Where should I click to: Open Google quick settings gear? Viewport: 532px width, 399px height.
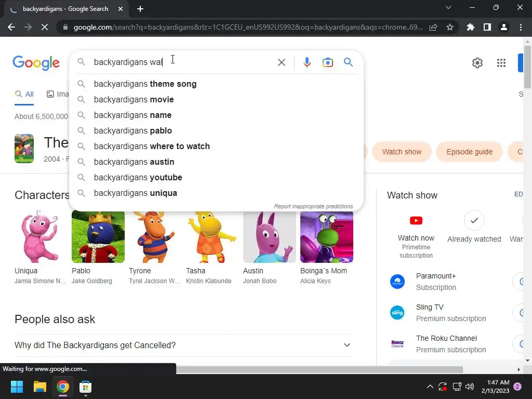[x=477, y=63]
